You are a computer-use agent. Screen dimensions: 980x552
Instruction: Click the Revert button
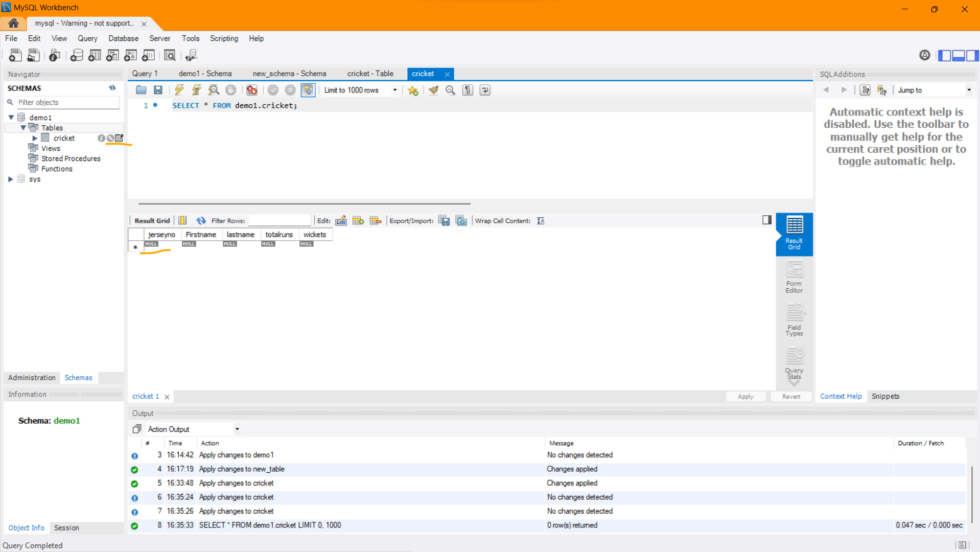click(x=791, y=397)
